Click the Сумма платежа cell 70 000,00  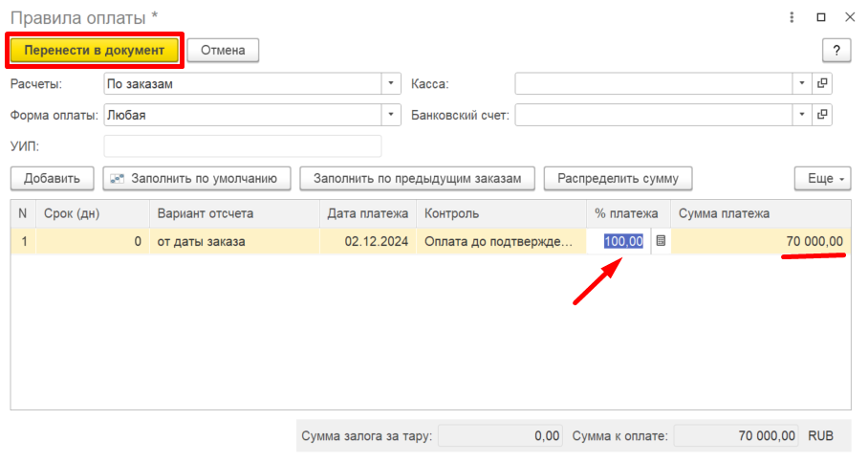[x=761, y=241]
